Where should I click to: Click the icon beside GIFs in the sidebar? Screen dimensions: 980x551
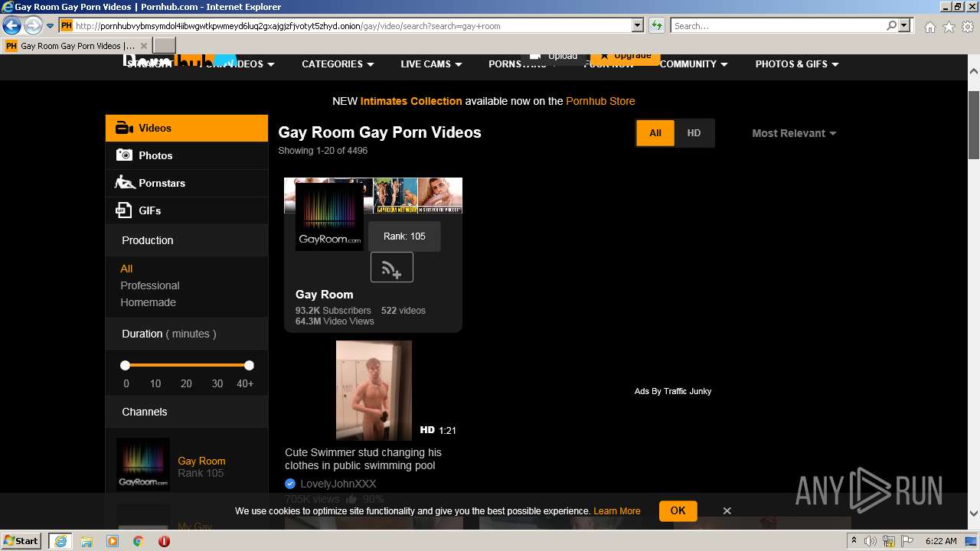tap(123, 210)
